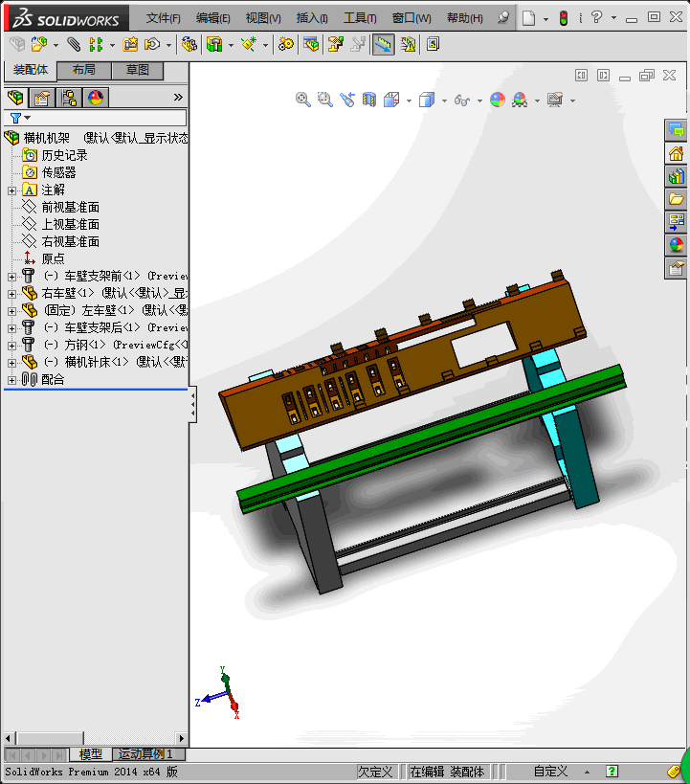Click the 自定义 status bar button
This screenshot has width=690, height=784.
550,772
